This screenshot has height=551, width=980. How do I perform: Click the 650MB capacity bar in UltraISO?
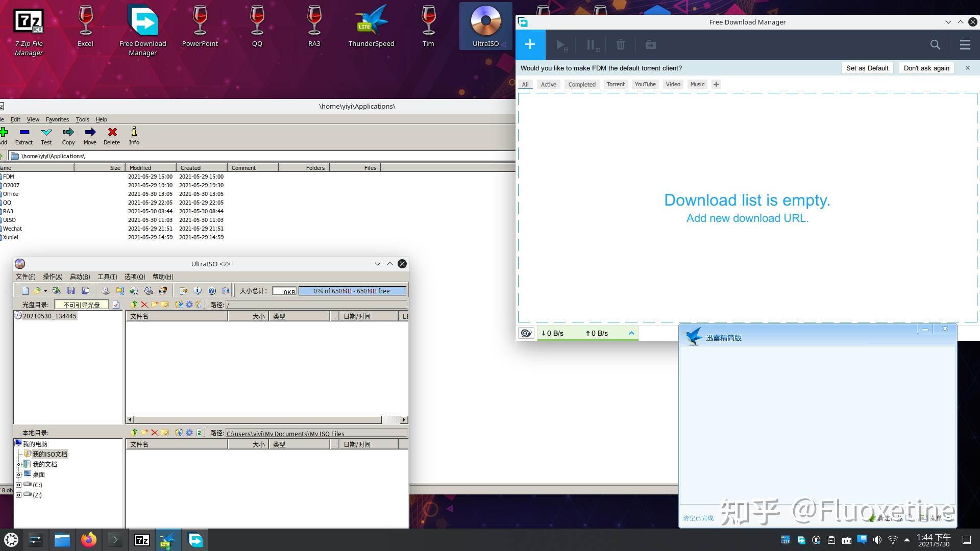352,291
